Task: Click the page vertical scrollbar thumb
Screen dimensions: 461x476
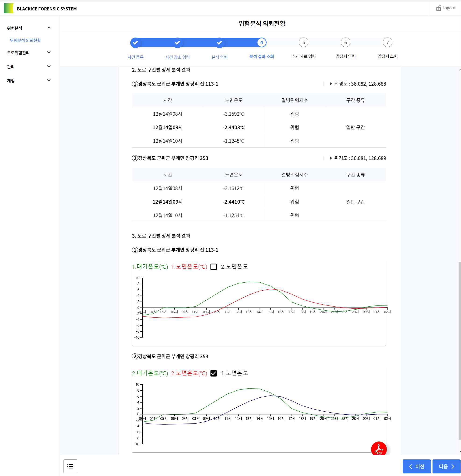Action: click(459, 351)
